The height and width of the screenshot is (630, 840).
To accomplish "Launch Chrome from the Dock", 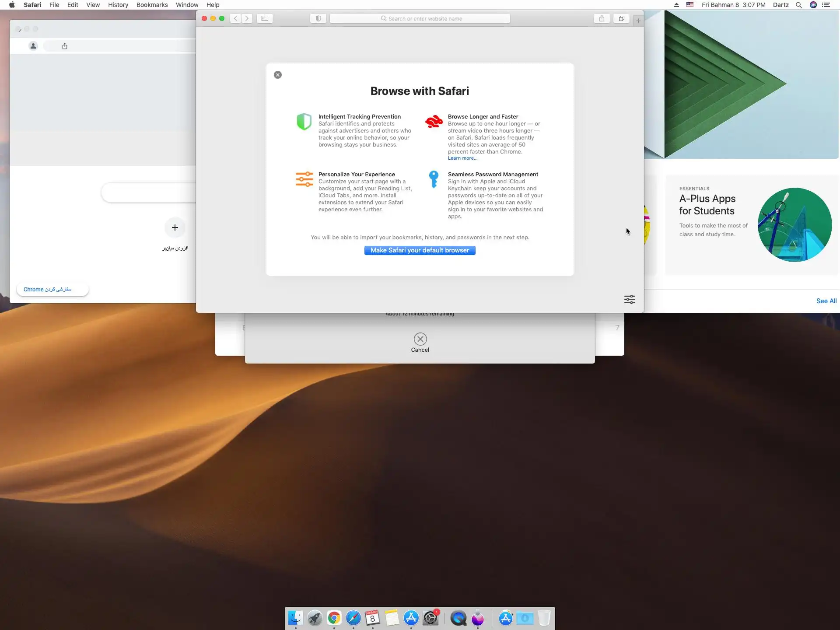I will [334, 618].
